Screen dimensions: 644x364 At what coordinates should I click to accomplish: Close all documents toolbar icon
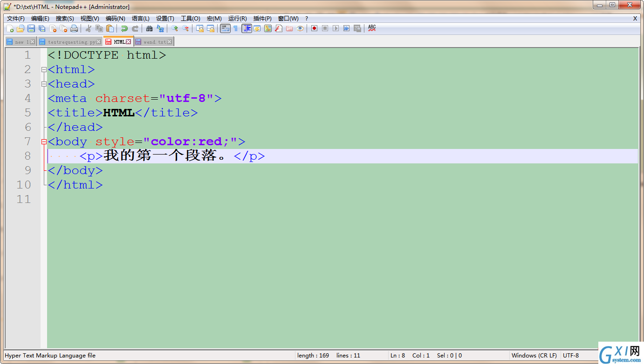point(63,28)
